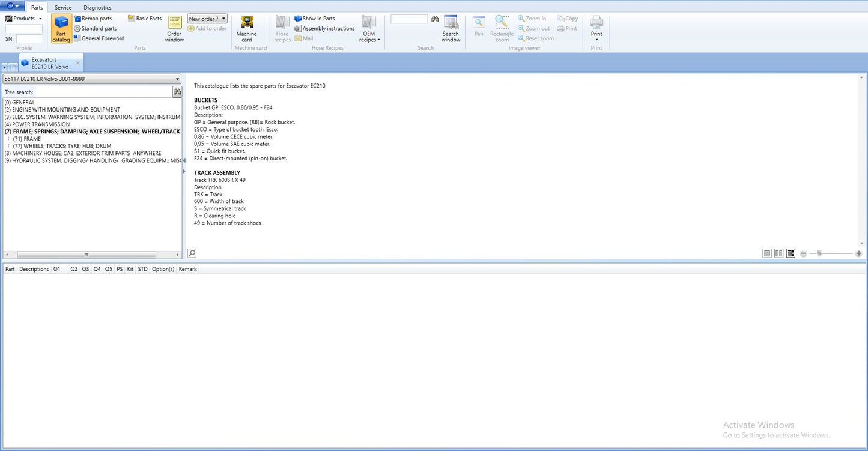Click the zoom plus button
Screen dimensions: 868x451
[858, 253]
